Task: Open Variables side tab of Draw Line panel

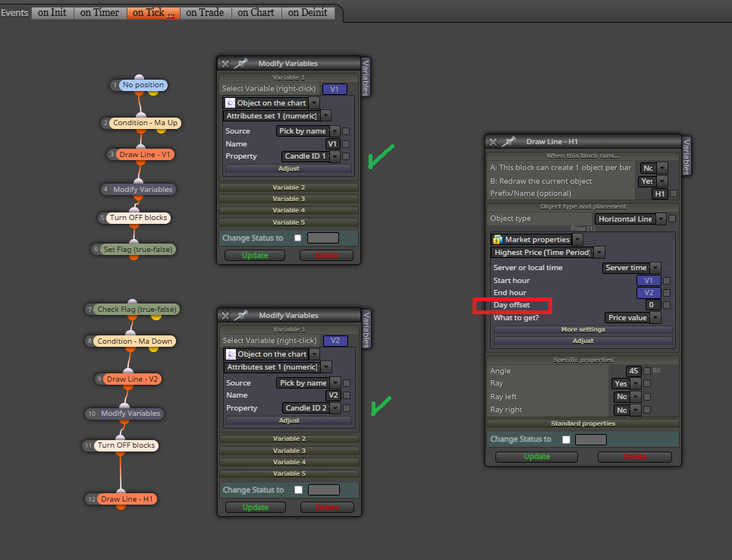Action: 686,156
